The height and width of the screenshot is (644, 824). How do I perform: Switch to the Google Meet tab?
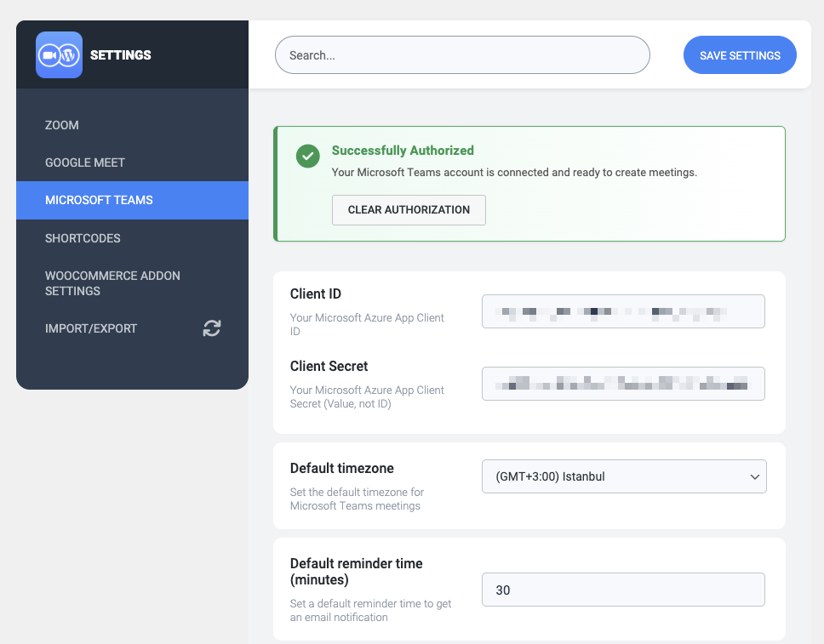pos(85,162)
